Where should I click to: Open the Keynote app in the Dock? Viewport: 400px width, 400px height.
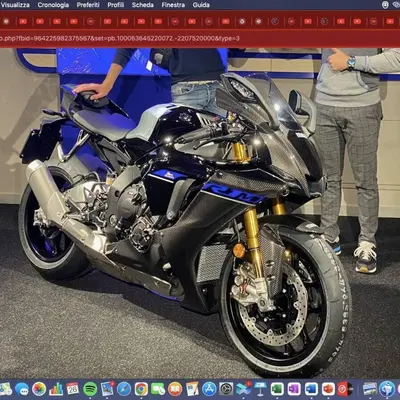[260, 389]
